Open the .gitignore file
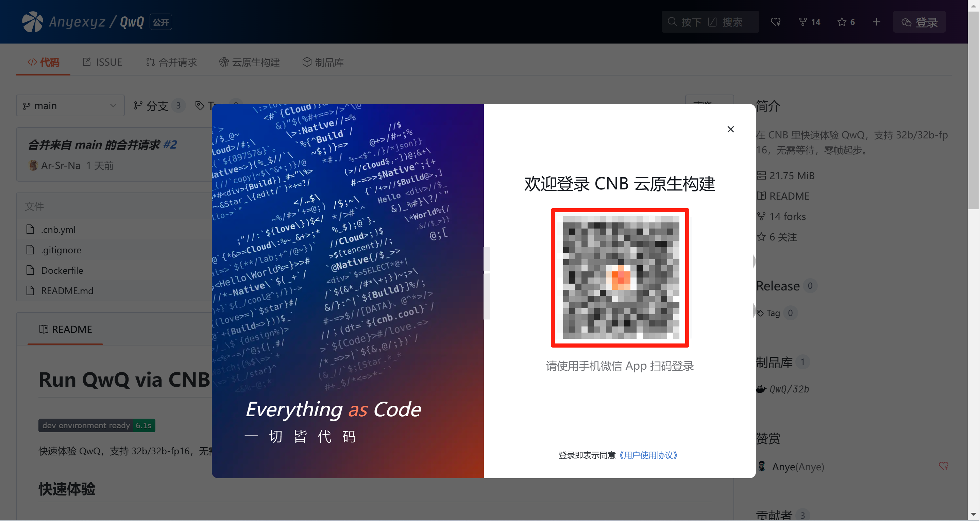Viewport: 980px width, 521px height. click(61, 250)
